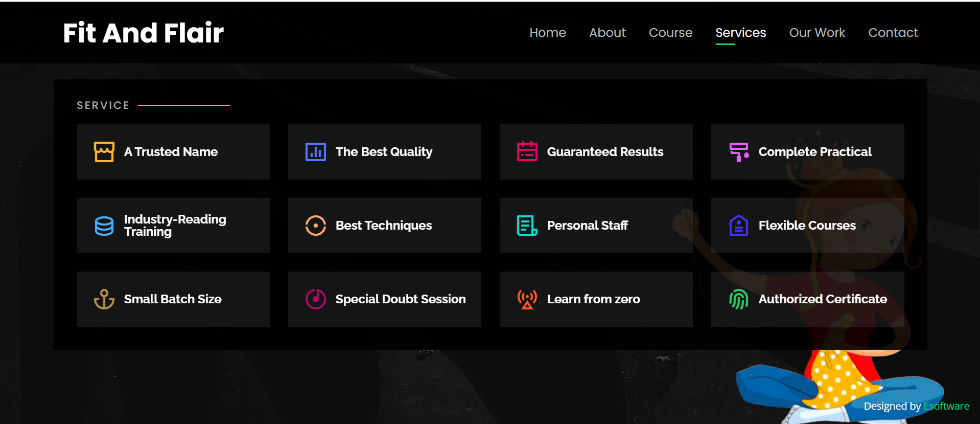The height and width of the screenshot is (424, 980).
Task: Click the Personal Staff label
Action: click(x=588, y=226)
